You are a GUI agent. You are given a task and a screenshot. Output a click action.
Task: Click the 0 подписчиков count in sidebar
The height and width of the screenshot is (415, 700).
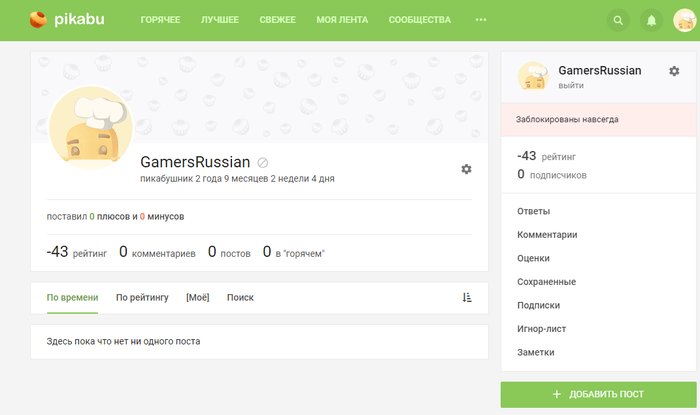pyautogui.click(x=552, y=174)
